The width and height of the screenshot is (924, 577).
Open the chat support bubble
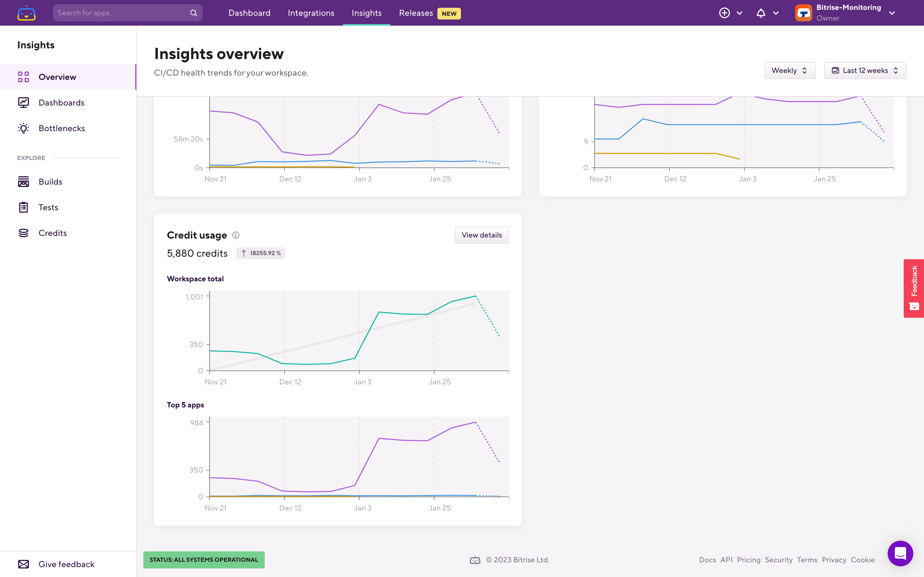(x=900, y=553)
